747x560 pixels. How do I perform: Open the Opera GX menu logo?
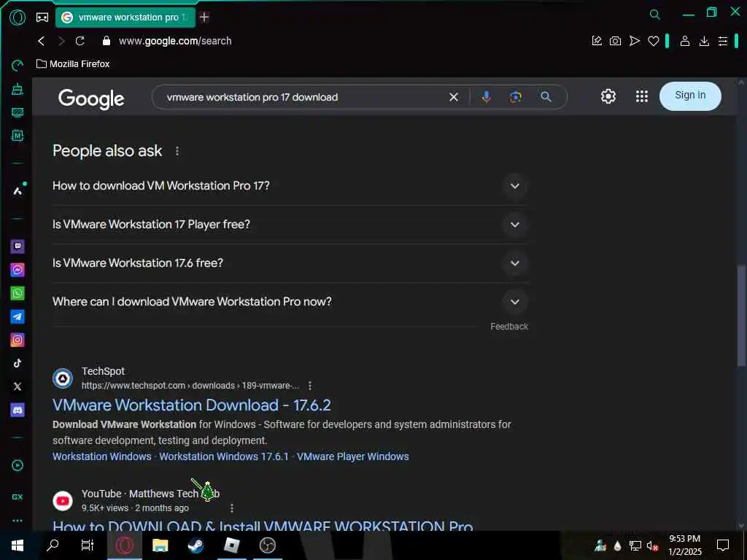[x=18, y=17]
